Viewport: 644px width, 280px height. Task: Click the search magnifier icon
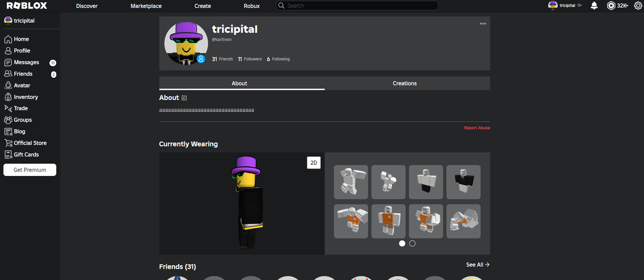(282, 6)
